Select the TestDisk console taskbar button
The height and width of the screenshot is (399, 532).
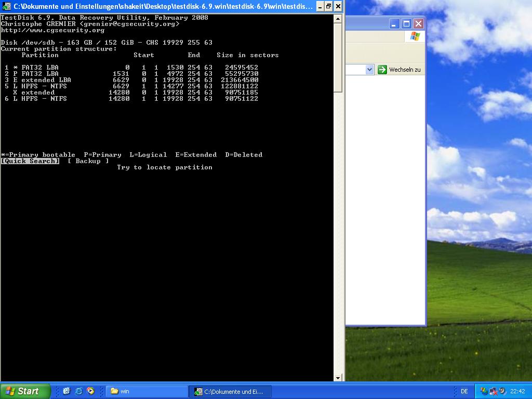click(x=230, y=392)
